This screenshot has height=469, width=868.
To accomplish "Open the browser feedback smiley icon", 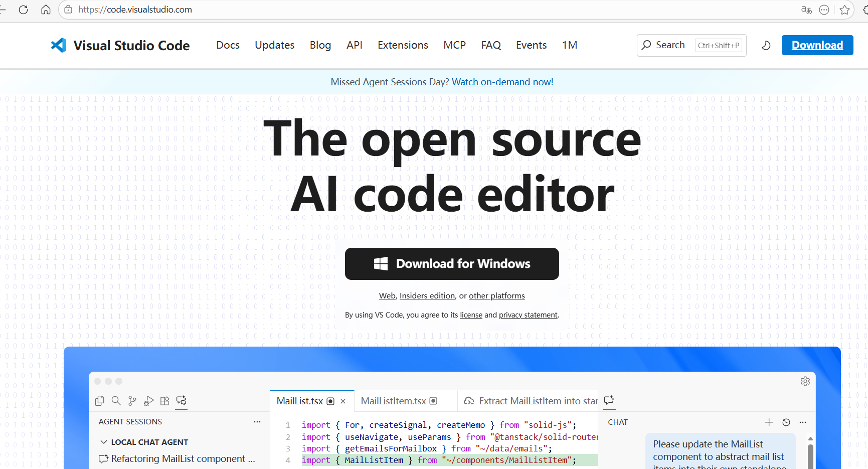I will [824, 10].
